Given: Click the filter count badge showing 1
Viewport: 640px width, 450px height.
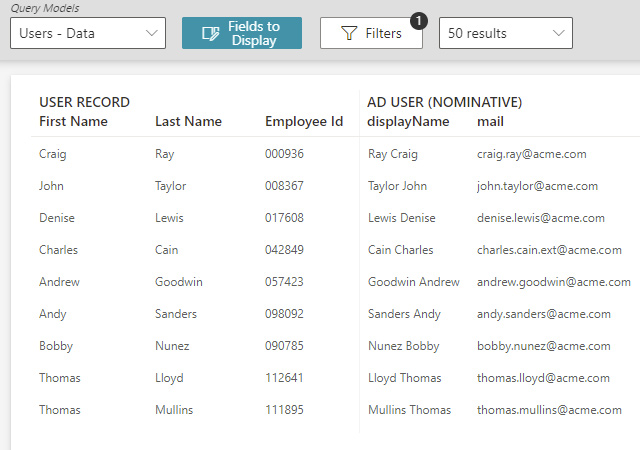Looking at the screenshot, I should click(418, 20).
